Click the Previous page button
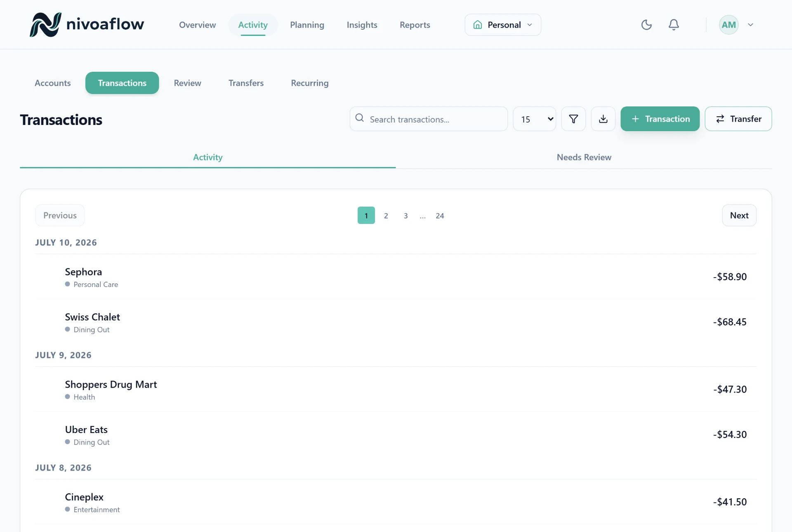This screenshot has width=792, height=532. pos(60,215)
